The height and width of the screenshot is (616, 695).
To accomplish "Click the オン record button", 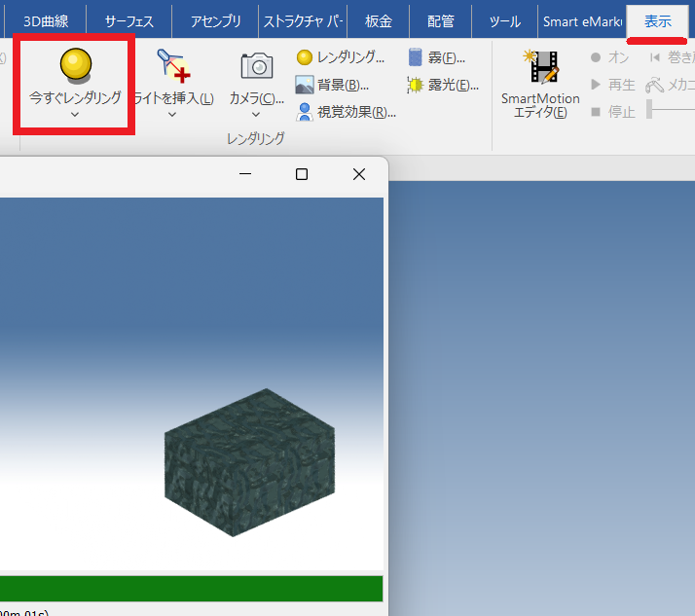I will (x=609, y=57).
